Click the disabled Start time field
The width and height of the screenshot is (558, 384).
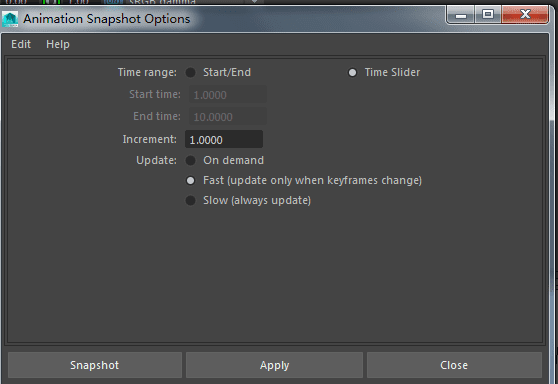pos(227,95)
